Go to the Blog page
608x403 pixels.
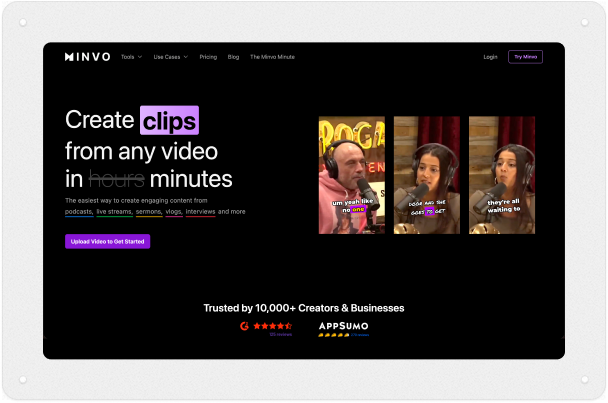tap(233, 57)
